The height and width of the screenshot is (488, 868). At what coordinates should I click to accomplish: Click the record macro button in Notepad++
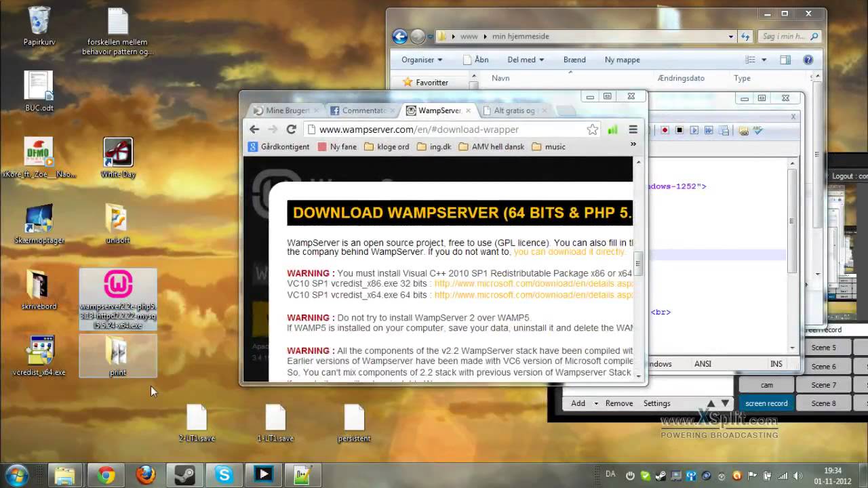[665, 130]
